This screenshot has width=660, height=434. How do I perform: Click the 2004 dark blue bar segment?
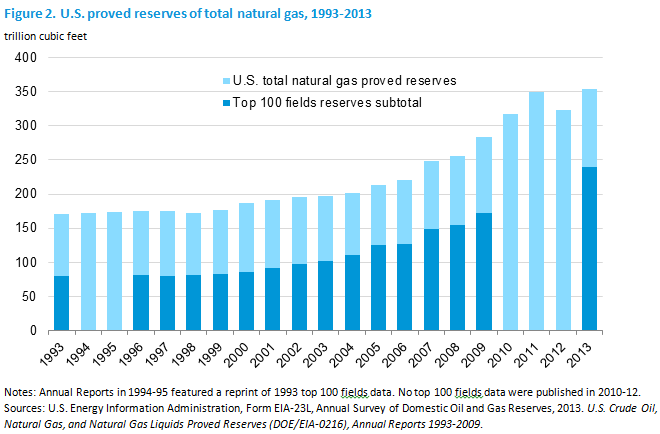pyautogui.click(x=352, y=293)
